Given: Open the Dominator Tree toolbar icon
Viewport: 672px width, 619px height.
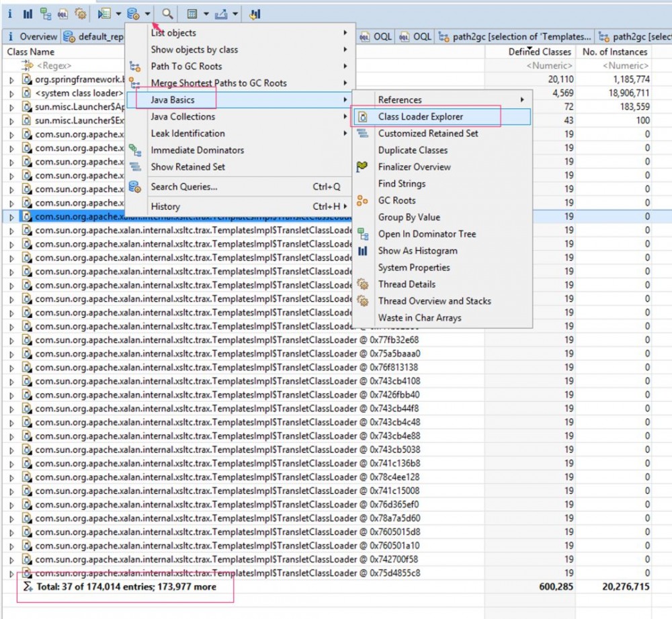Looking at the screenshot, I should pos(46,13).
